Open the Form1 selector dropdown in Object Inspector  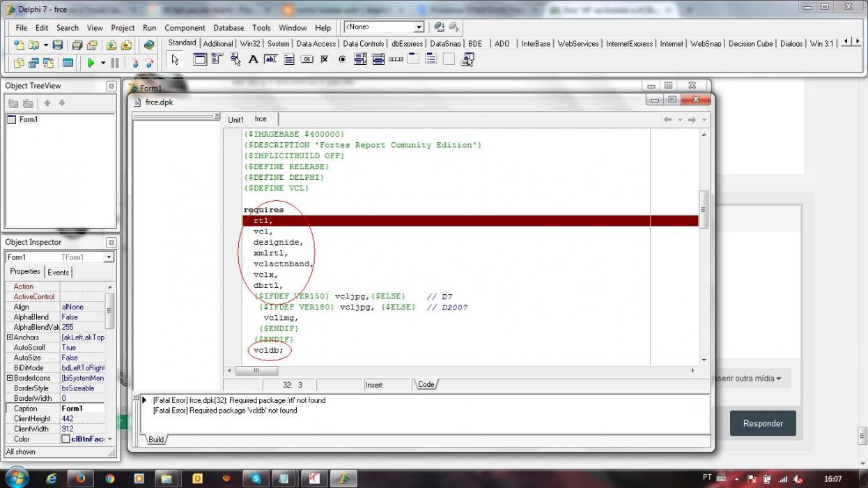pos(109,257)
